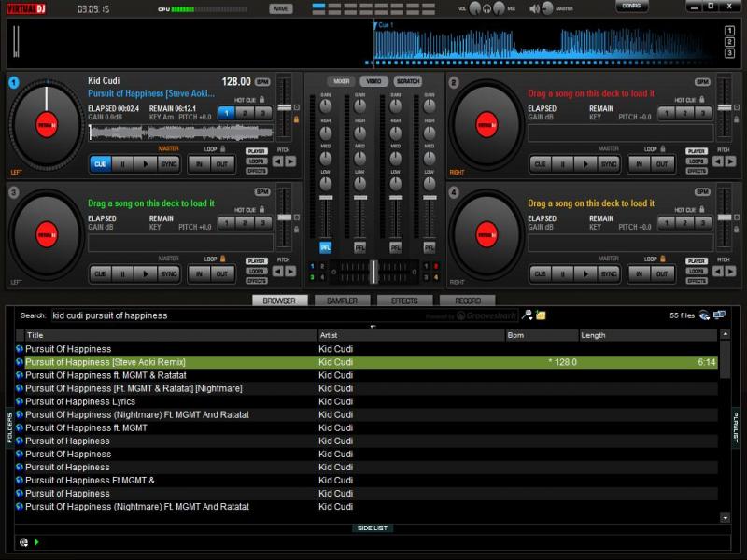Viewport: 747px width, 560px height.
Task: Open the RECORD tab
Action: click(x=468, y=301)
